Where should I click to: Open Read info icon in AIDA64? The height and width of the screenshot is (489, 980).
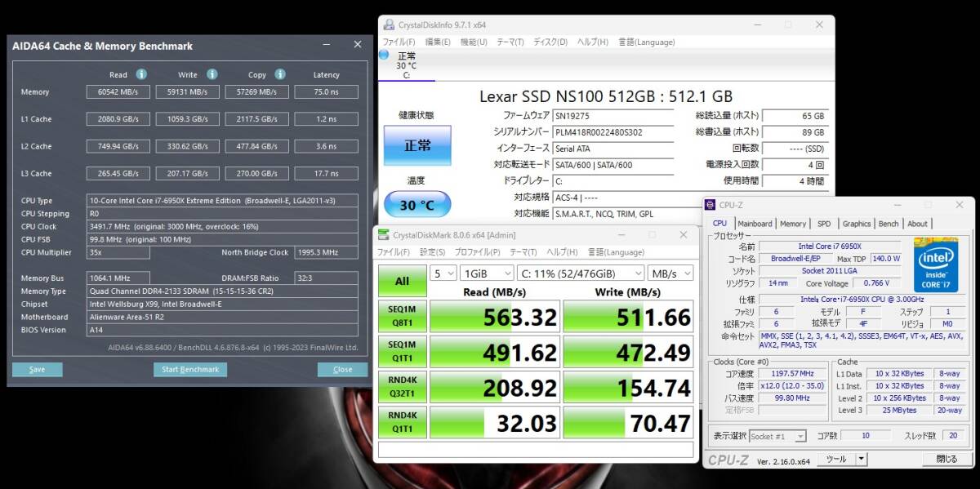[141, 74]
